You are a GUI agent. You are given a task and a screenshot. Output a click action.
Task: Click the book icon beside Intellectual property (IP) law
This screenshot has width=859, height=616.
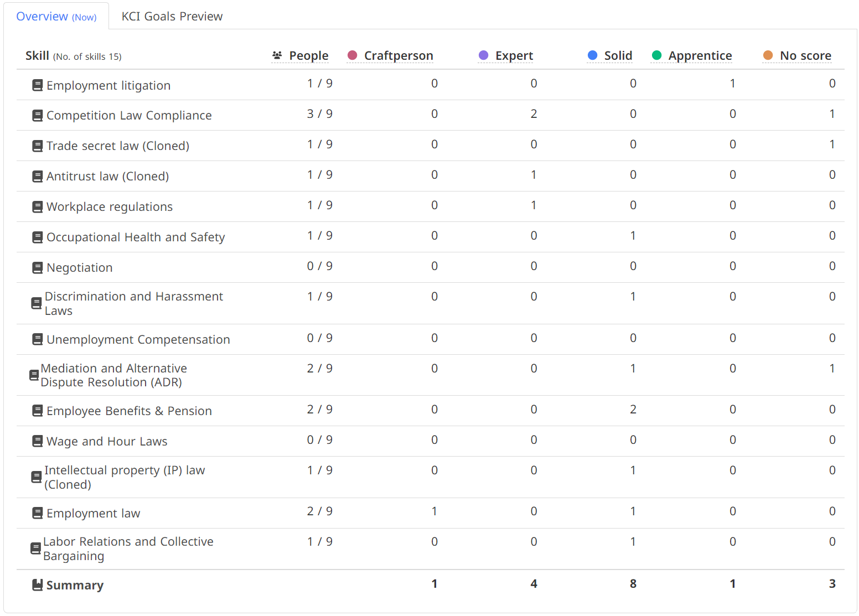[36, 477]
